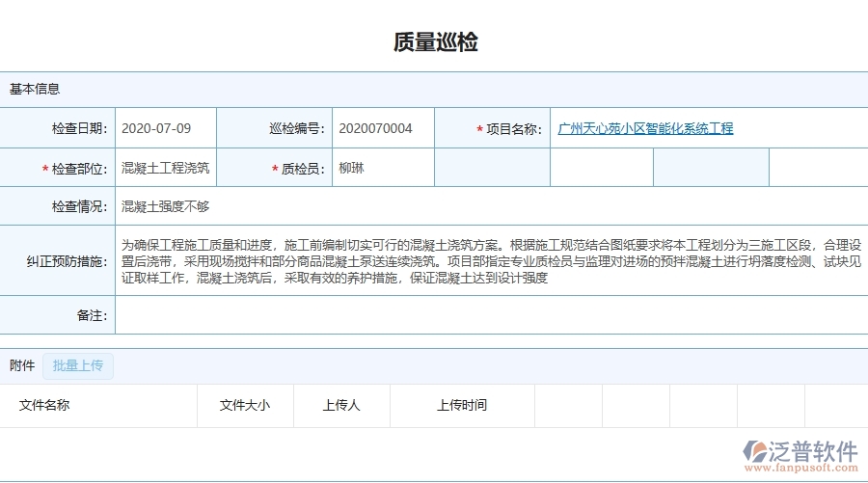Click the empty 备注 input field
This screenshot has width=868, height=483.
click(x=490, y=315)
